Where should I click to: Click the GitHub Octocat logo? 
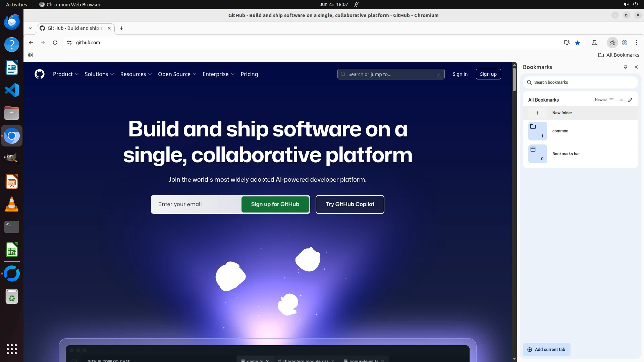[40, 74]
